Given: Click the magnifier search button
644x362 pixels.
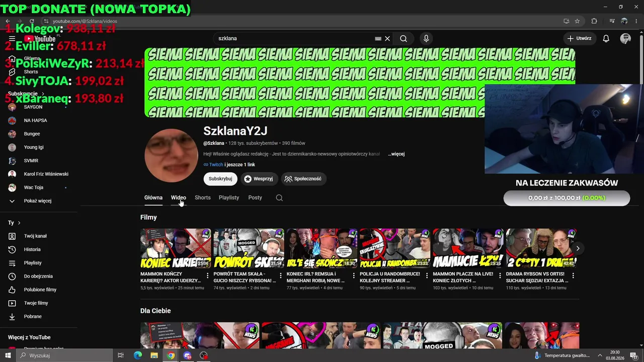Looking at the screenshot, I should (x=404, y=39).
